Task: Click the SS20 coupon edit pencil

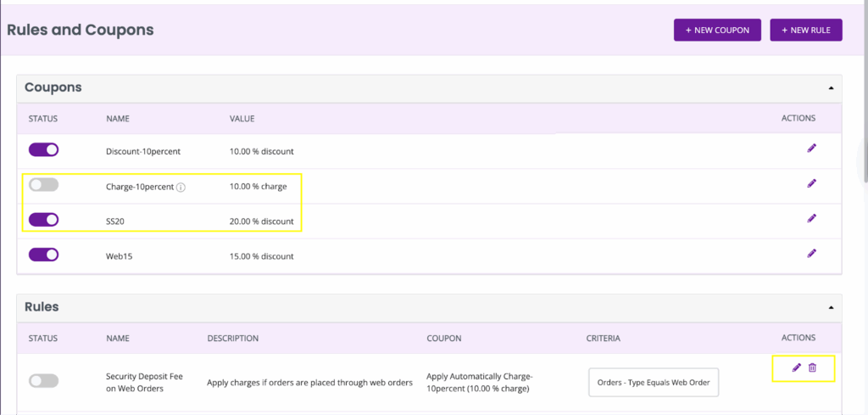Action: (811, 218)
